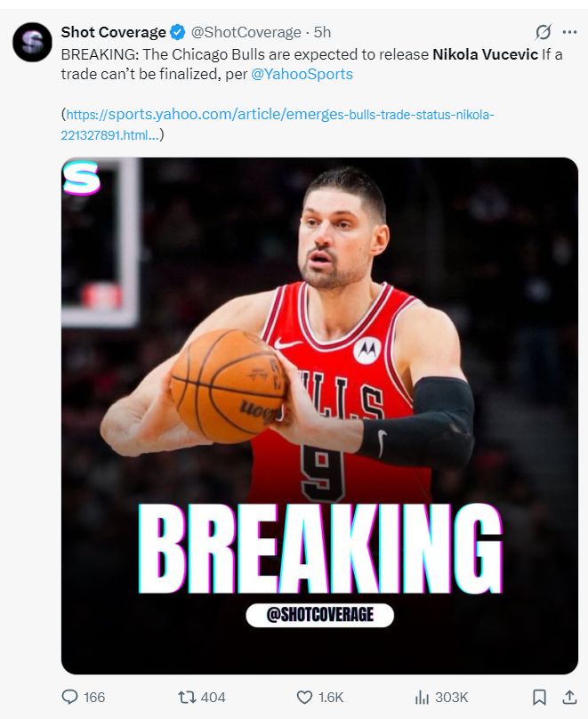Open the tweet via the 5h timestamp
This screenshot has height=719, width=588.
[x=323, y=32]
